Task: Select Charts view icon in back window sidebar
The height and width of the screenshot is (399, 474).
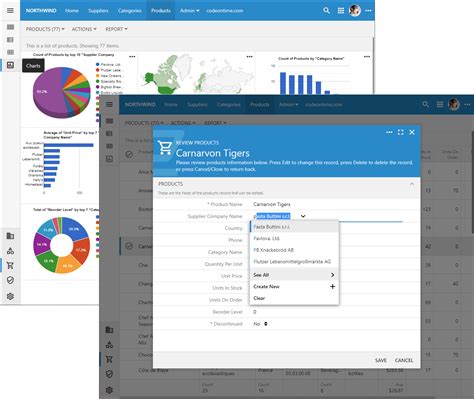Action: click(x=10, y=65)
